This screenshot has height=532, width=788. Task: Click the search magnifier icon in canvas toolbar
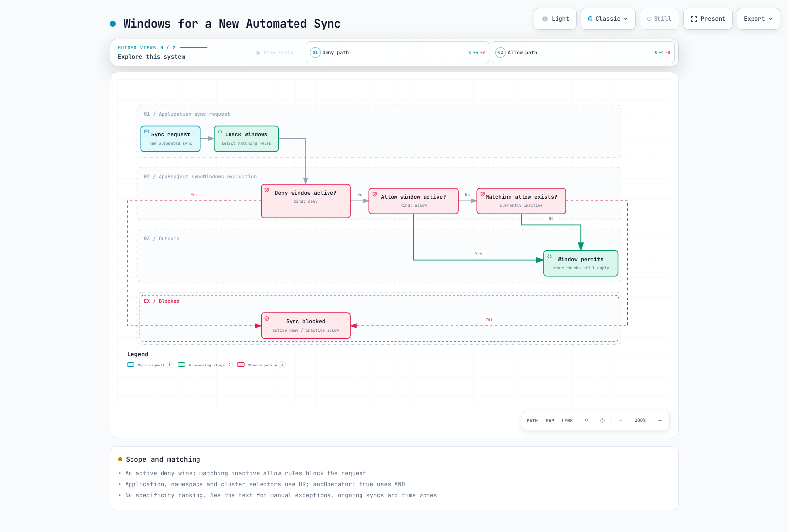[x=587, y=421]
